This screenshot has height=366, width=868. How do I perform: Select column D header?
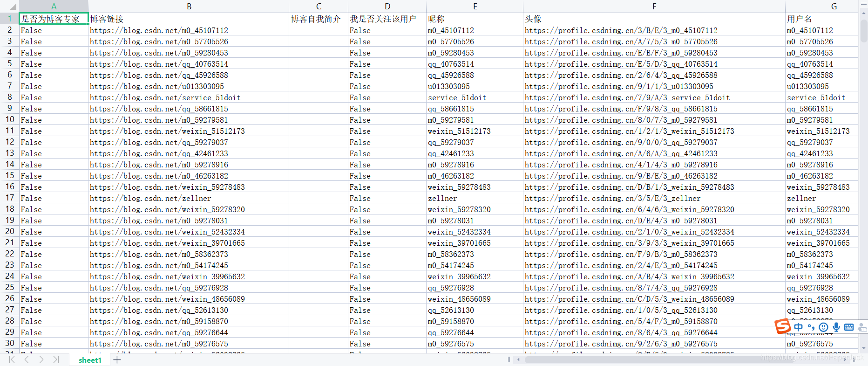[x=387, y=7]
